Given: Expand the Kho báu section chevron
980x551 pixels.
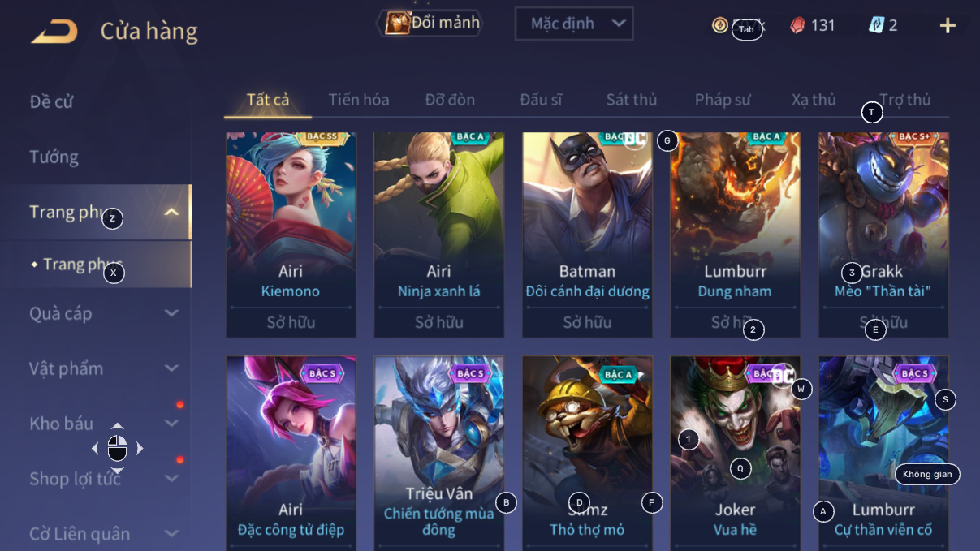Looking at the screenshot, I should pos(171,424).
